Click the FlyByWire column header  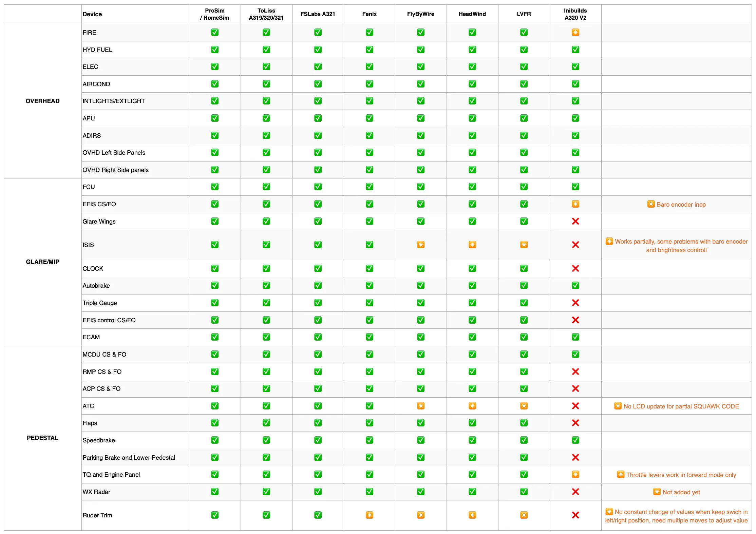coord(420,14)
